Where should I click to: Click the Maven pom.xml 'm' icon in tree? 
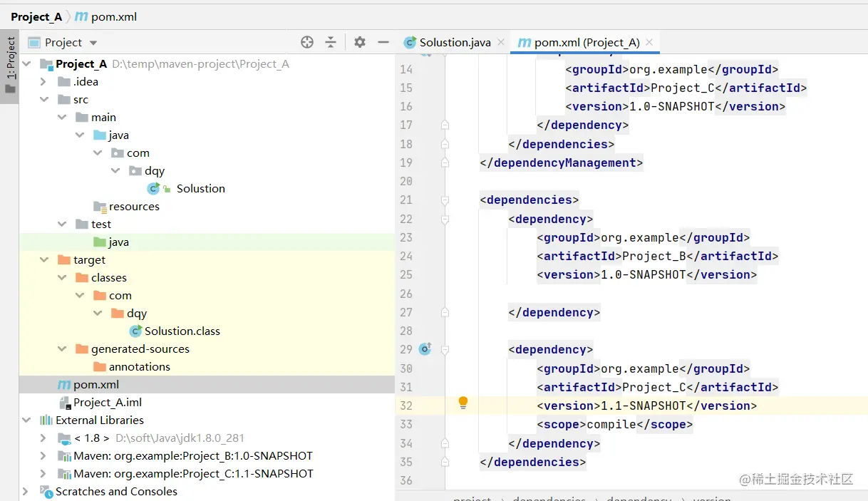[x=64, y=384]
